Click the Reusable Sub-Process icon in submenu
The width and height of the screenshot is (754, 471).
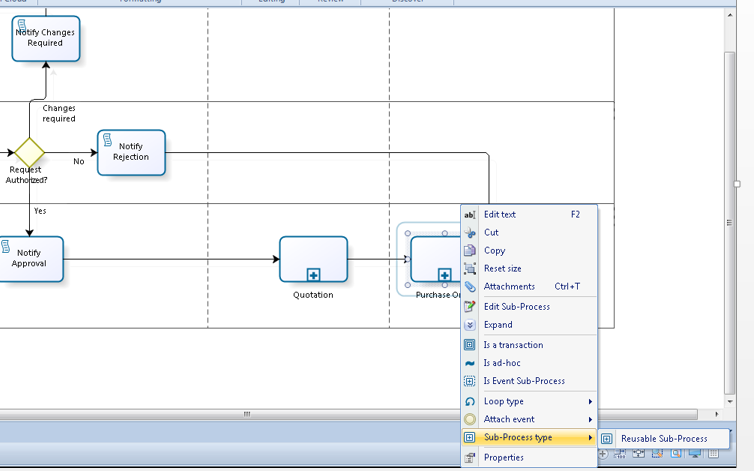click(x=607, y=439)
